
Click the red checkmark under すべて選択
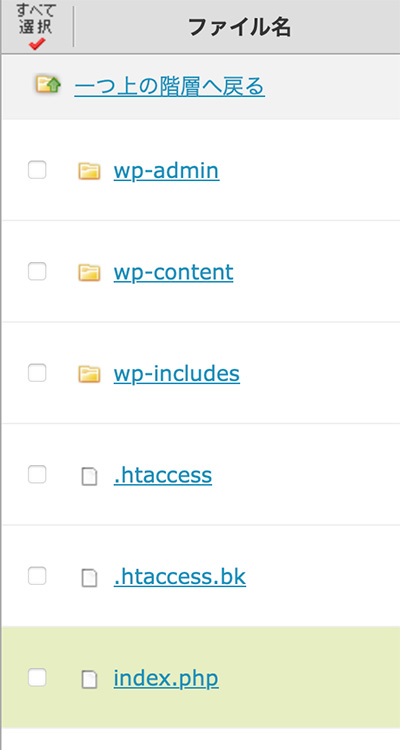pos(37,44)
